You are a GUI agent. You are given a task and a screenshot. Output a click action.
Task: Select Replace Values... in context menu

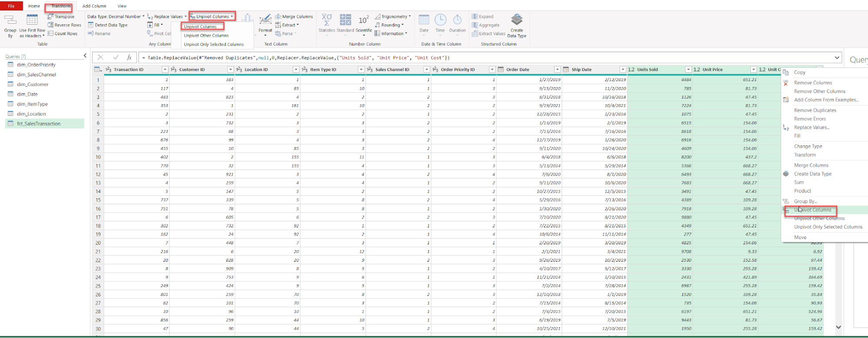point(812,128)
